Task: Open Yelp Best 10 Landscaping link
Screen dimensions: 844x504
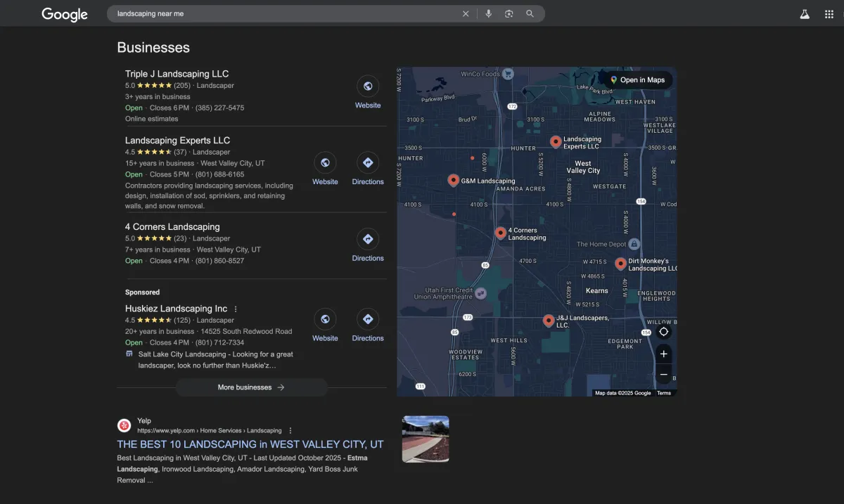Action: [250, 444]
